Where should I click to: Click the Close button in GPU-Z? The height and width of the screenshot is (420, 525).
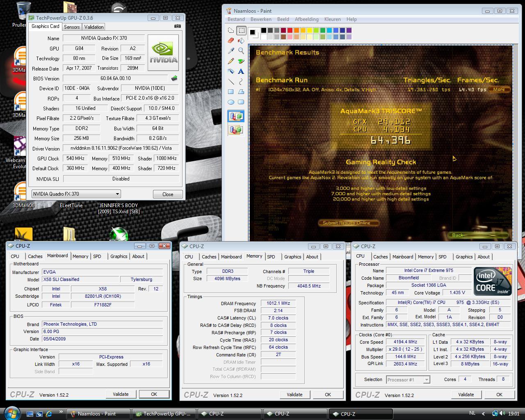(x=168, y=194)
